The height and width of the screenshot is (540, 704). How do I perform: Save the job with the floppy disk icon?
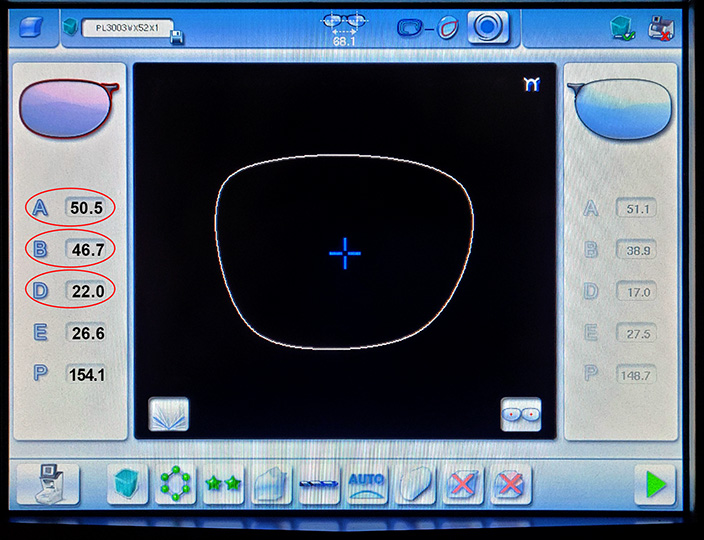pos(177,38)
